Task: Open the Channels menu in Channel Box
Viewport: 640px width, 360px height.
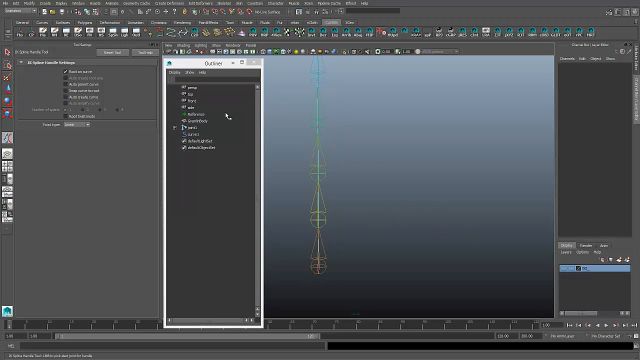Action: point(567,59)
